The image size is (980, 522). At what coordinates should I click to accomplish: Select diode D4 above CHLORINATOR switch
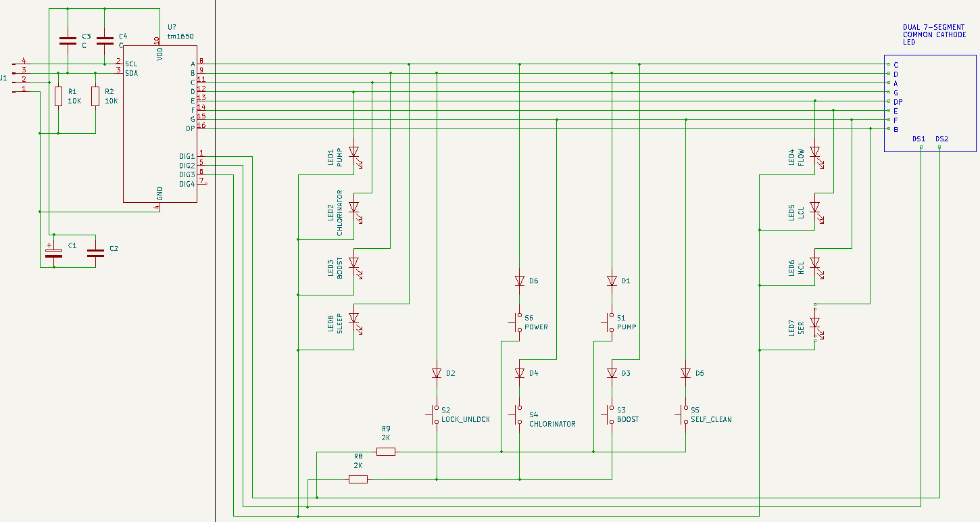click(520, 373)
